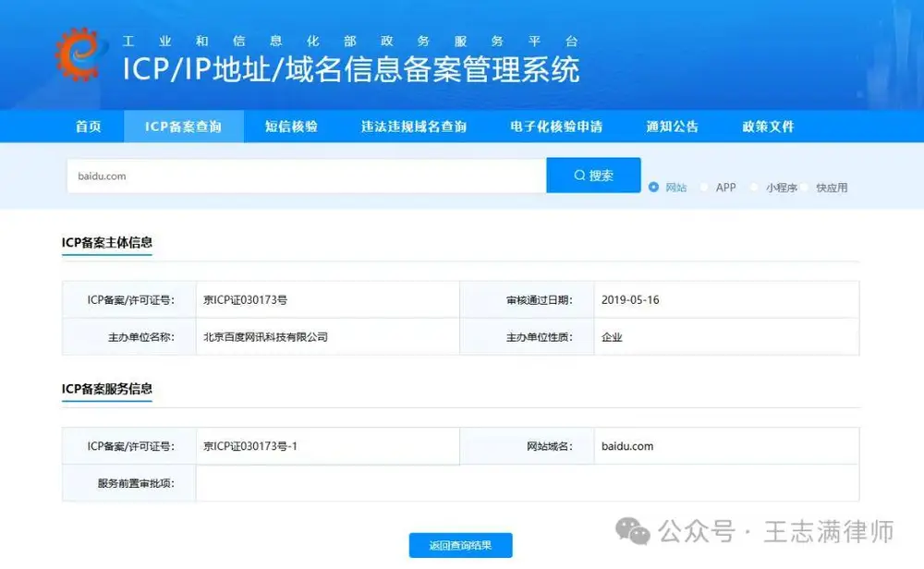Image resolution: width=924 pixels, height=569 pixels.
Task: Click the 网站域名 label cell
Action: coord(527,446)
